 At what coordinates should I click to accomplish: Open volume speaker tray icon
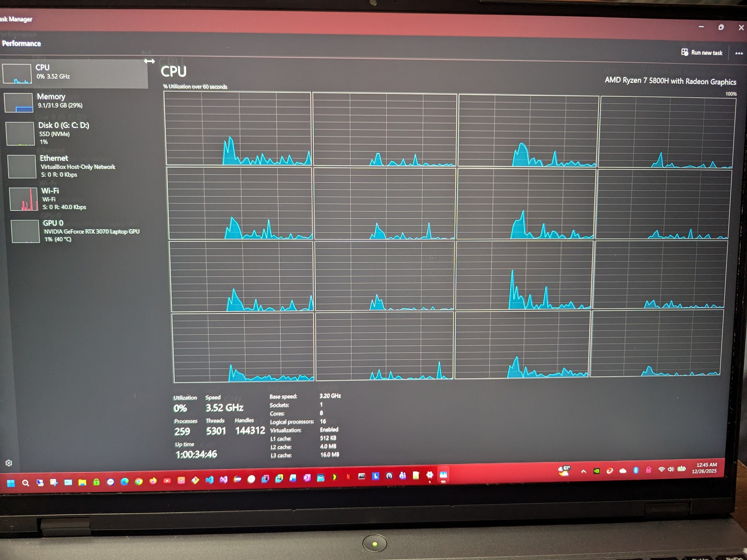click(x=671, y=469)
